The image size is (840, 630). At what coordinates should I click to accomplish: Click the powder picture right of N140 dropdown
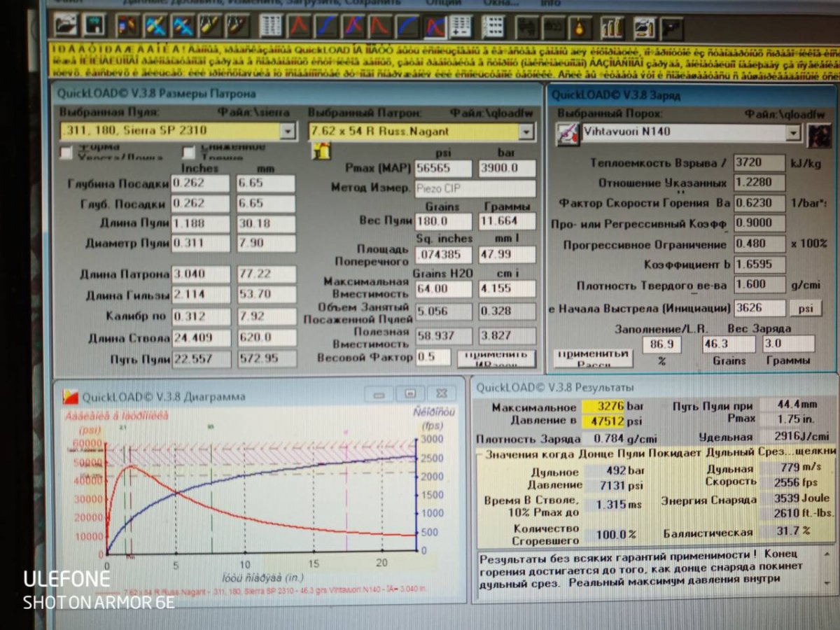pos(819,134)
